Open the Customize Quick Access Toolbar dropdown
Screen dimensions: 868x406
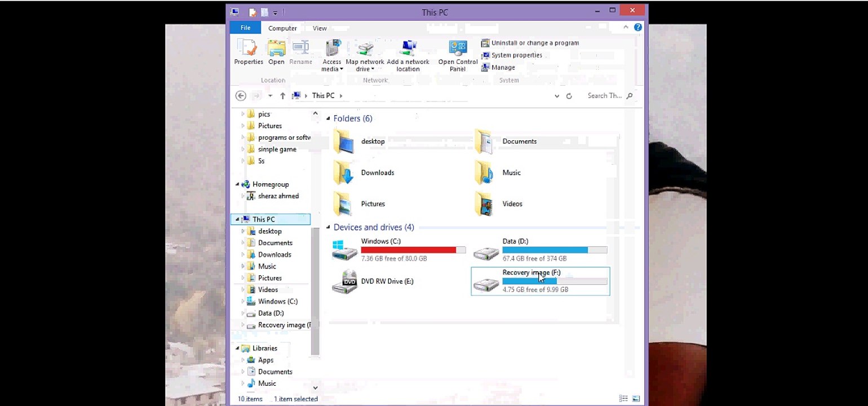[x=275, y=12]
